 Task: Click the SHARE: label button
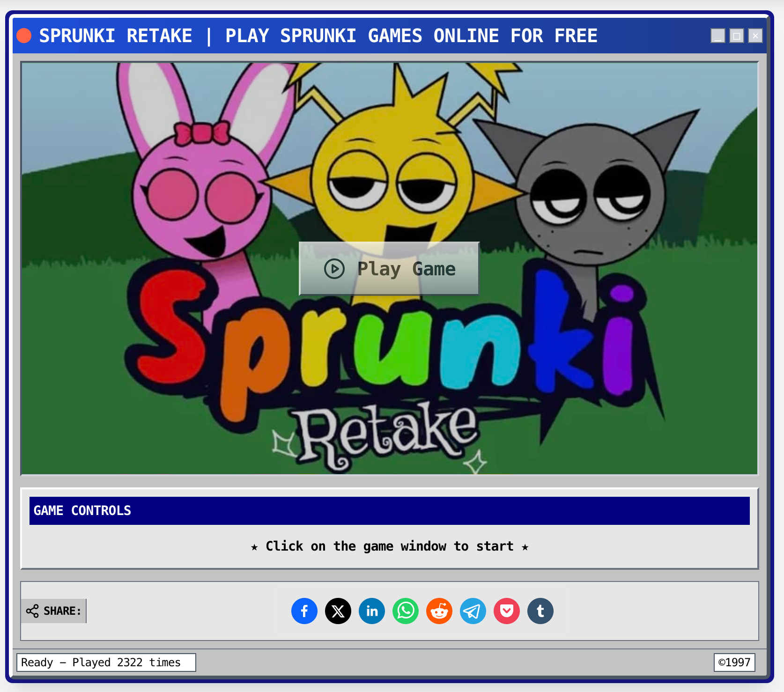pos(54,611)
